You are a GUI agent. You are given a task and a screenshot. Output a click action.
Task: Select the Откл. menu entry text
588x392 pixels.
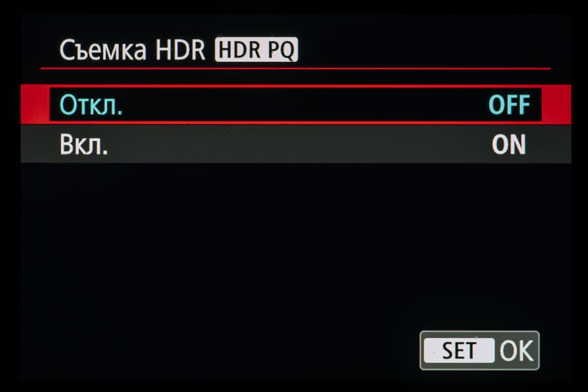[91, 105]
